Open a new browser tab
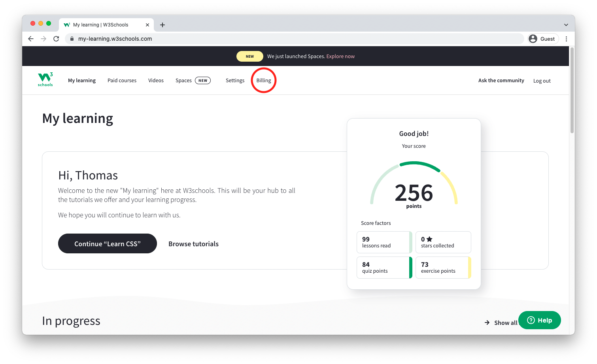This screenshot has width=597, height=364. [162, 25]
